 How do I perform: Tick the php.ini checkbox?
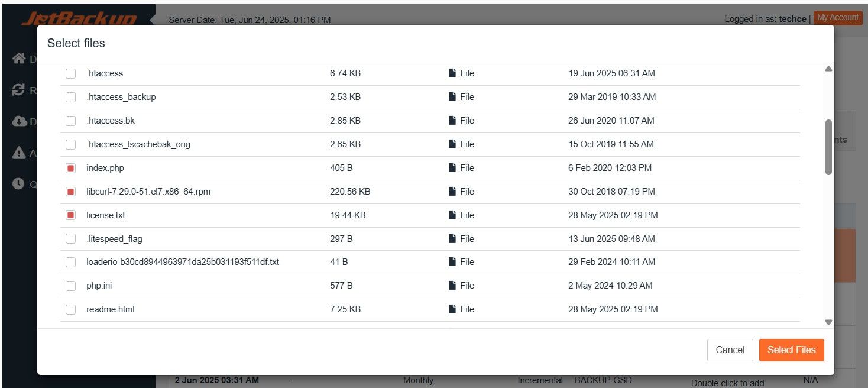coord(71,286)
